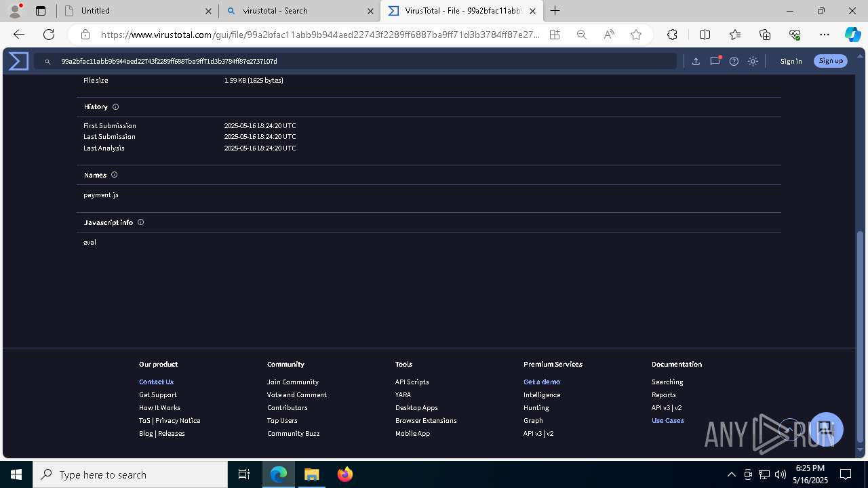Open the chat widget button
This screenshot has height=488, width=868.
825,429
